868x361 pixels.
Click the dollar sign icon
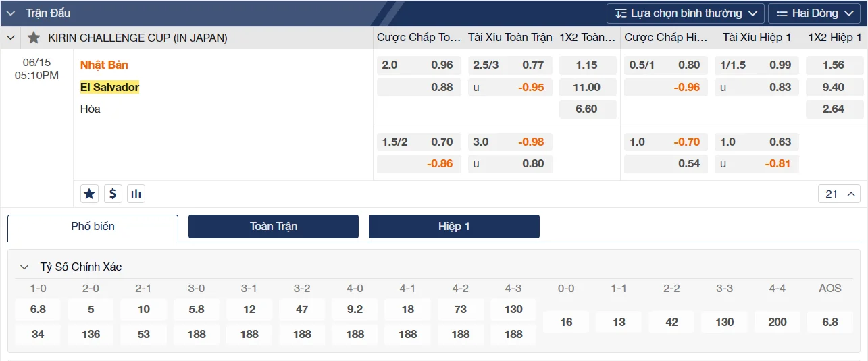coord(113,194)
